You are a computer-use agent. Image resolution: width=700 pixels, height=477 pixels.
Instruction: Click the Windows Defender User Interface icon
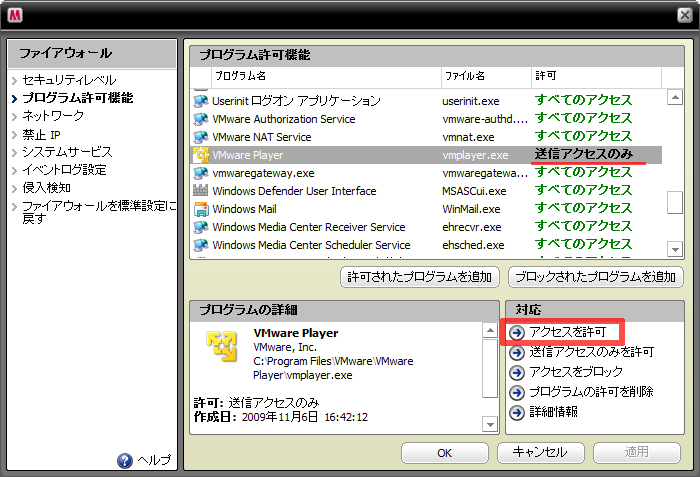(x=200, y=191)
